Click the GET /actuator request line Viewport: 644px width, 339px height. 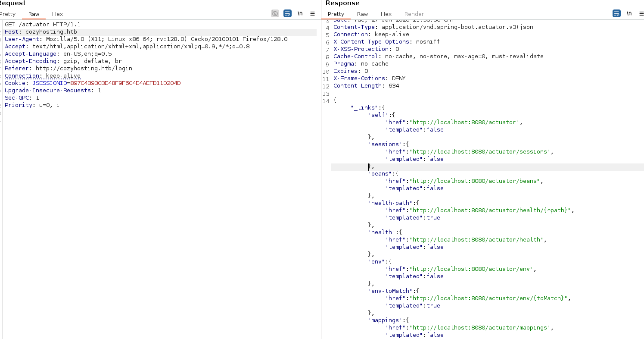click(42, 25)
